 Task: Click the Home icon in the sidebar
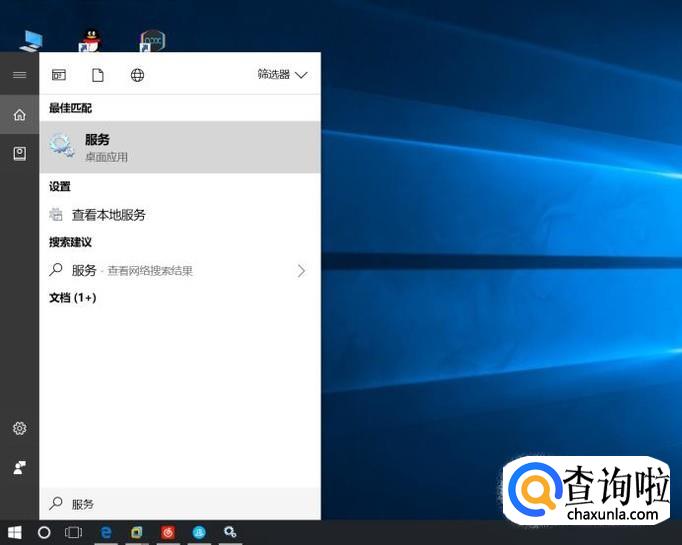19,115
